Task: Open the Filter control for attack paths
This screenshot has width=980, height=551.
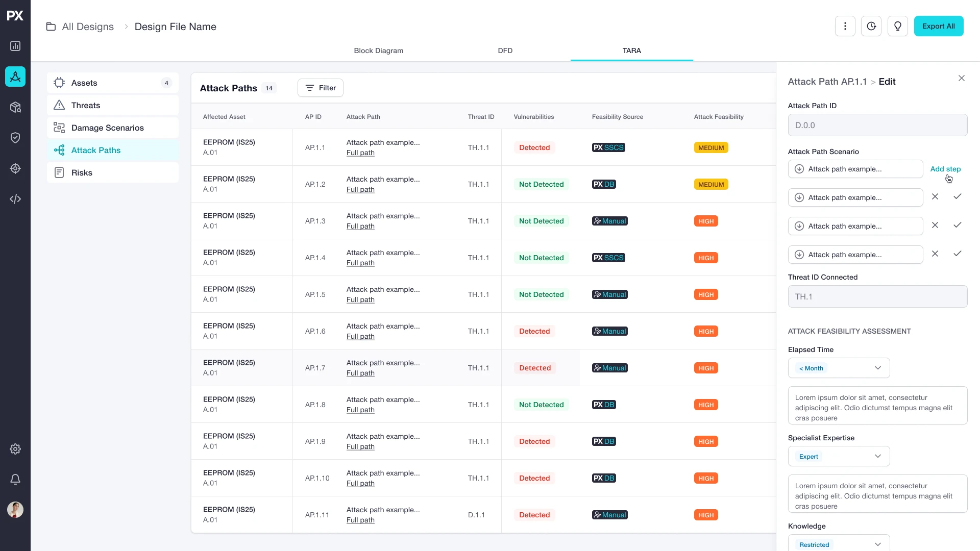Action: [x=321, y=88]
